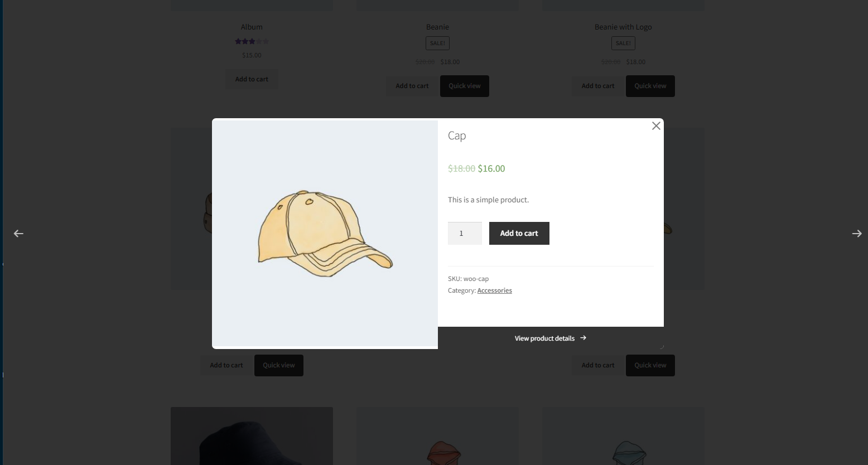Open the Album product title link
Screen dimensions: 868x465
tap(252, 27)
